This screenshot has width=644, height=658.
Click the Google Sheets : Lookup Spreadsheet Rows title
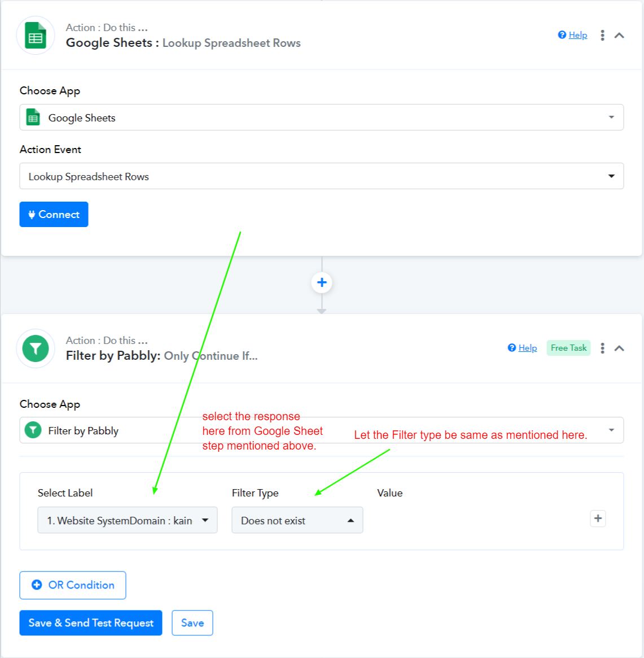click(183, 43)
